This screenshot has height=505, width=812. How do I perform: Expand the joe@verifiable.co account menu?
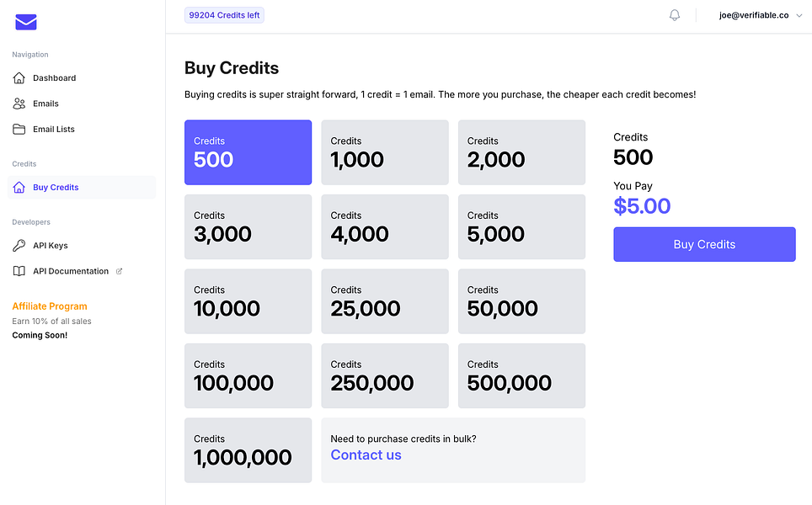[x=760, y=15]
